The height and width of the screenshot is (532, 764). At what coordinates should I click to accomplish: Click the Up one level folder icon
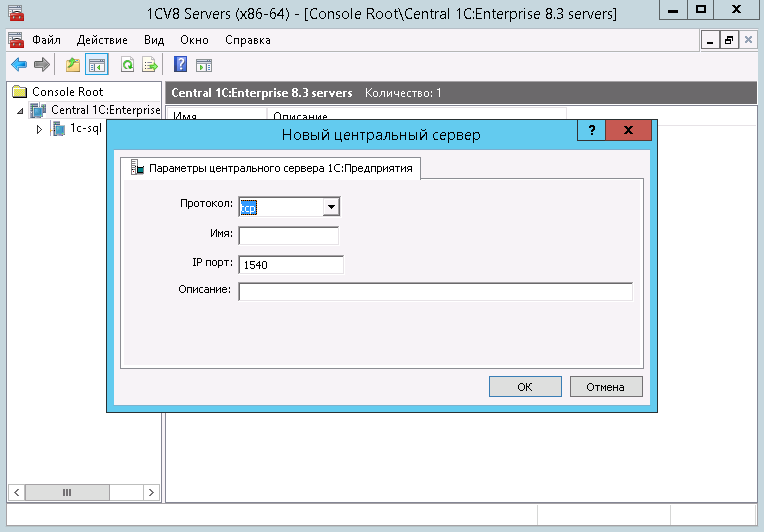click(x=72, y=65)
